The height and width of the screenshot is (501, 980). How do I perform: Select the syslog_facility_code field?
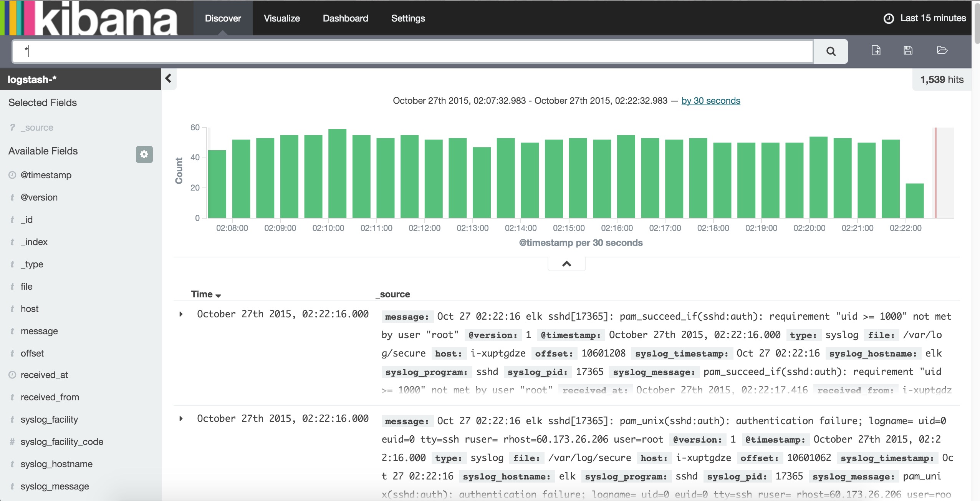(62, 442)
